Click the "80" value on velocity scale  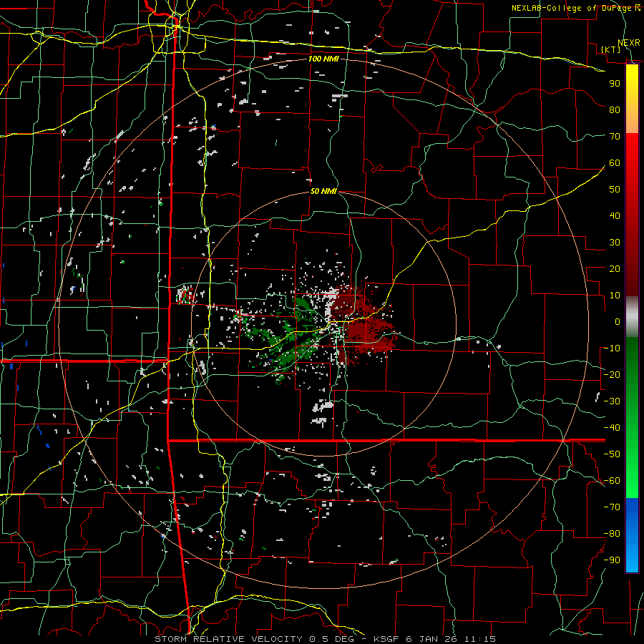coord(615,110)
